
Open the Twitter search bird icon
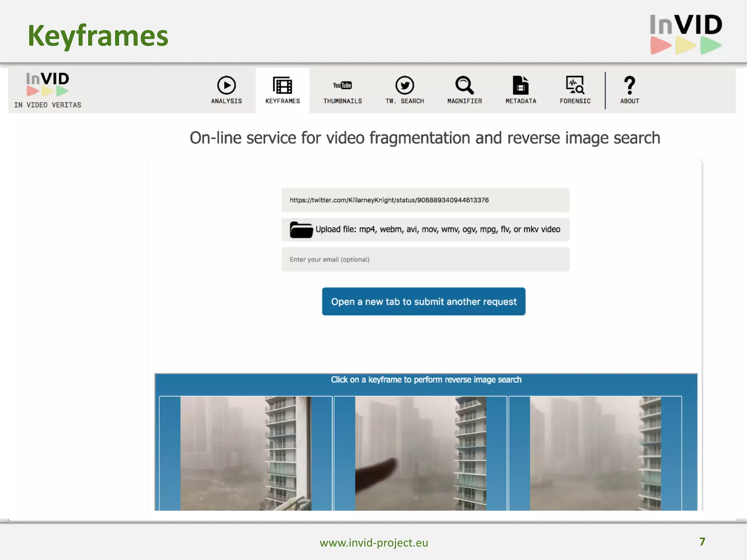tap(405, 85)
